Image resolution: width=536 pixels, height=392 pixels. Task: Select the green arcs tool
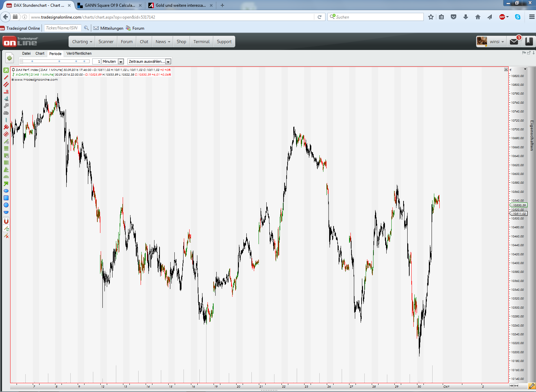click(6, 177)
